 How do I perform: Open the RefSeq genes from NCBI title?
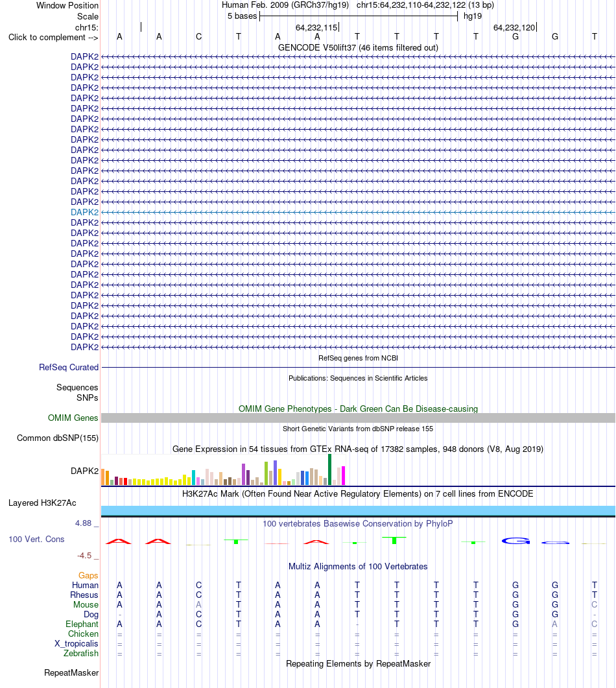click(358, 358)
